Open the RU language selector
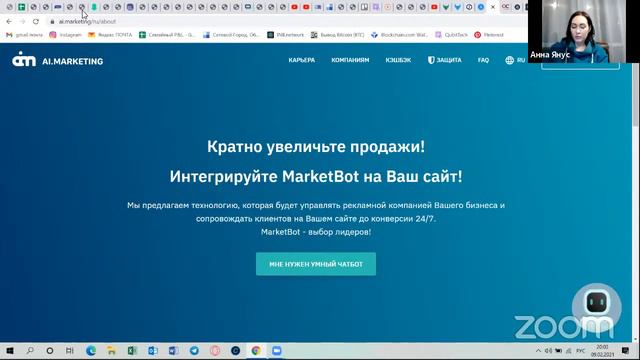 point(515,60)
